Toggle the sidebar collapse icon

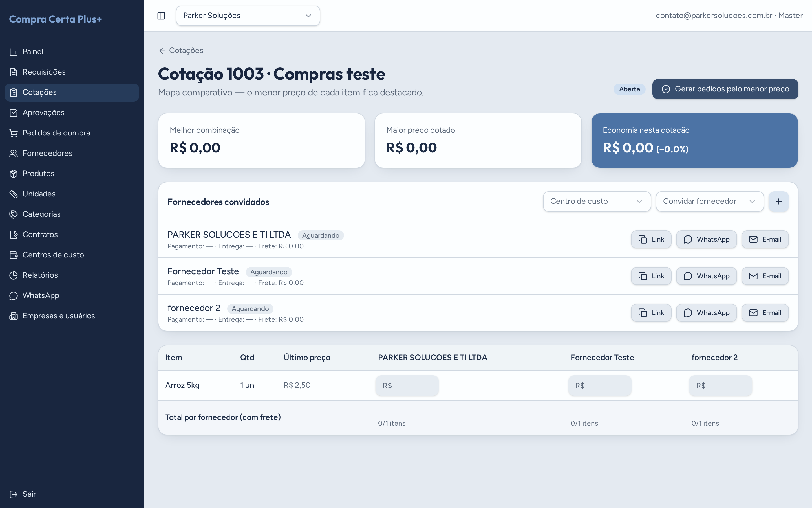pos(161,16)
